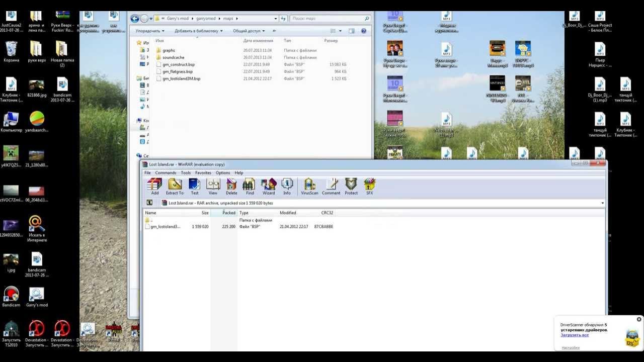Image resolution: width=644 pixels, height=362 pixels.
Task: Refresh the Explorer maps folder
Action: click(x=283, y=19)
